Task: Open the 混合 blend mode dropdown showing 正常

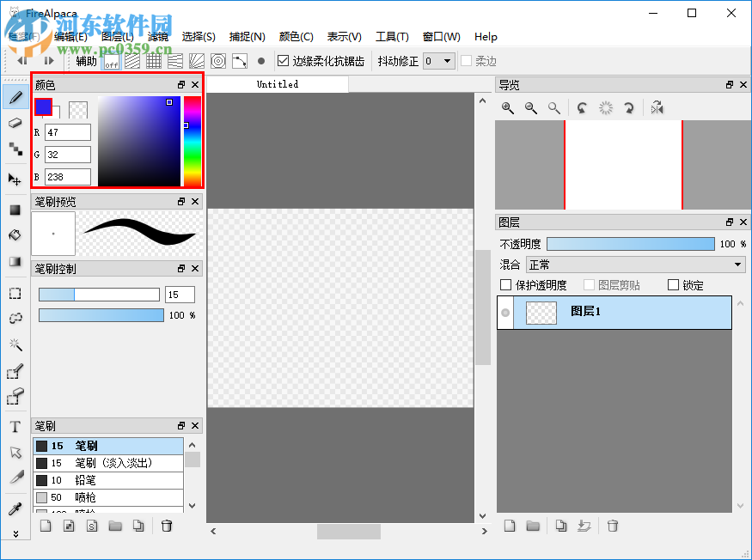Action: click(x=634, y=265)
